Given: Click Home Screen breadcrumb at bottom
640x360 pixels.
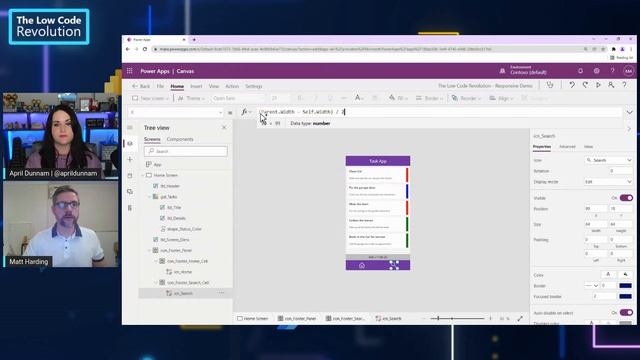Looking at the screenshot, I should (x=253, y=318).
